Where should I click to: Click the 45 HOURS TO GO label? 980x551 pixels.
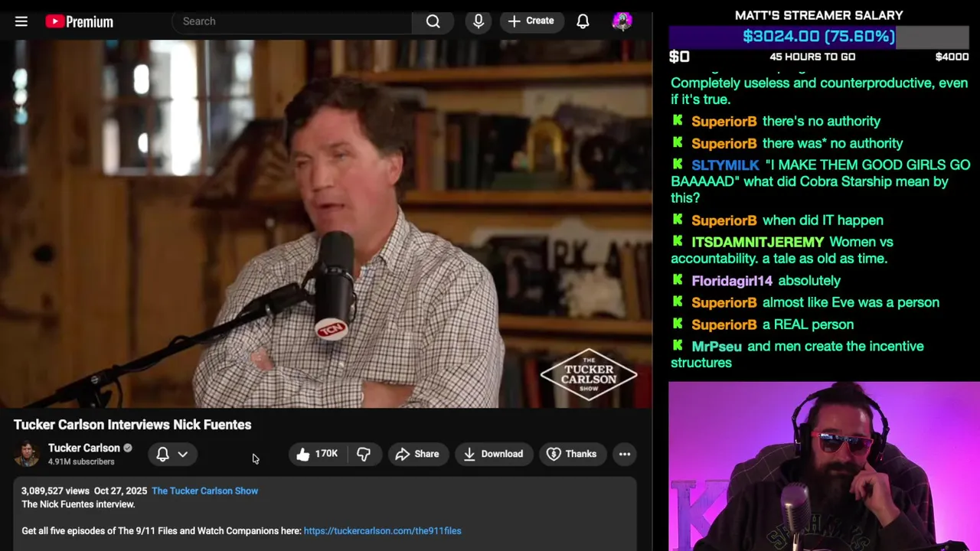pyautogui.click(x=812, y=57)
